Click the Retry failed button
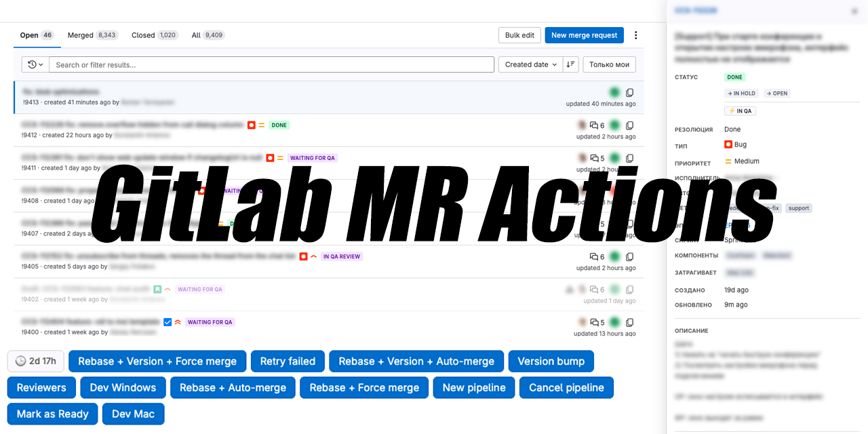Image resolution: width=868 pixels, height=434 pixels. [288, 361]
